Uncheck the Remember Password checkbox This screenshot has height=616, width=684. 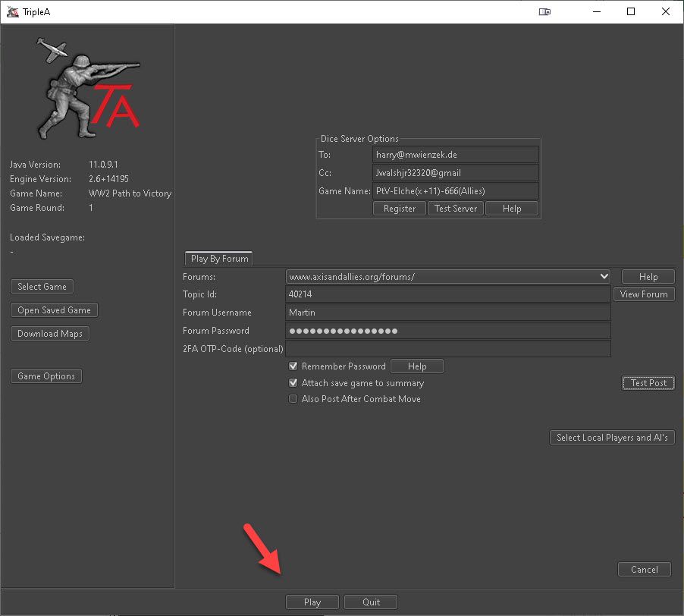(293, 366)
